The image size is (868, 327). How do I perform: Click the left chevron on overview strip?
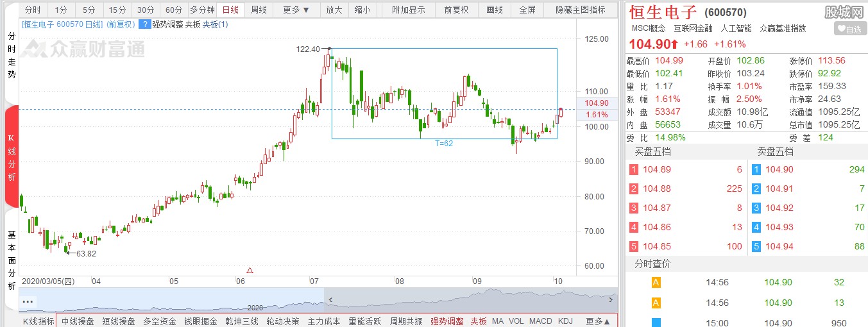(331, 299)
